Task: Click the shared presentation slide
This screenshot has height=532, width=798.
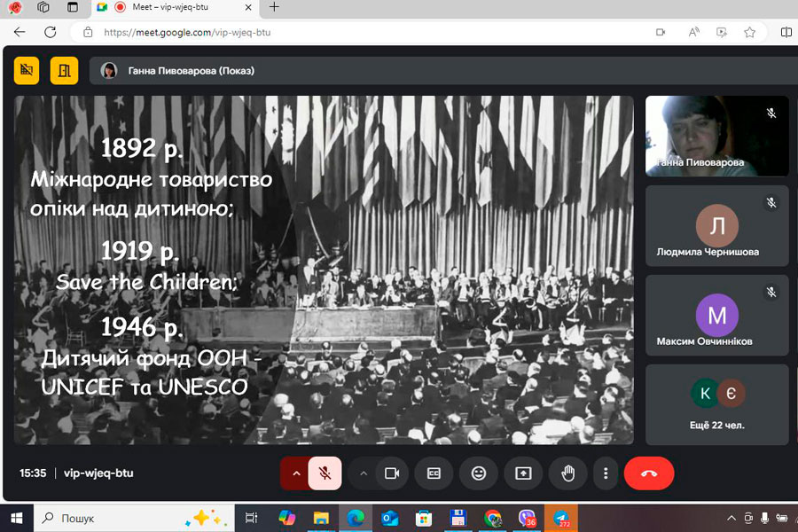Action: click(324, 270)
